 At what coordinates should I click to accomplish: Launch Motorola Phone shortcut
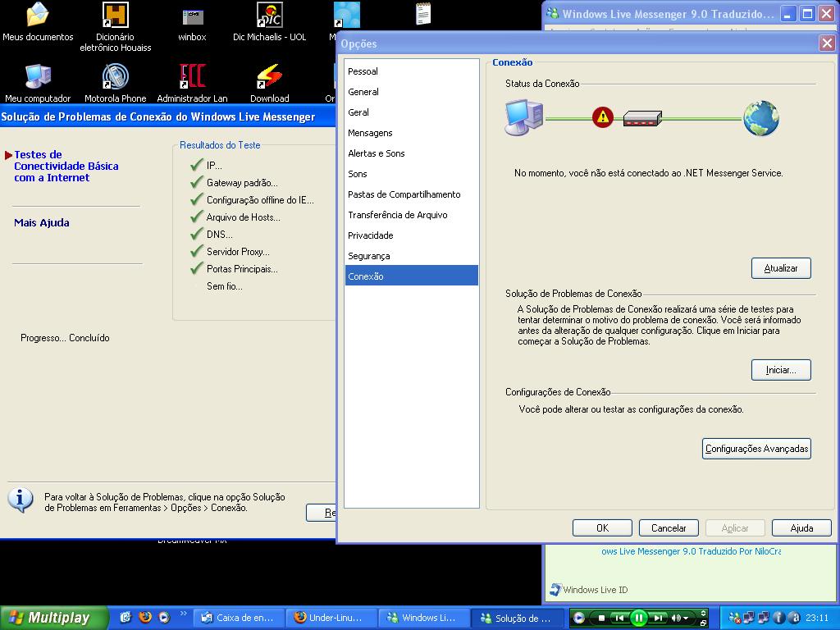coord(115,83)
